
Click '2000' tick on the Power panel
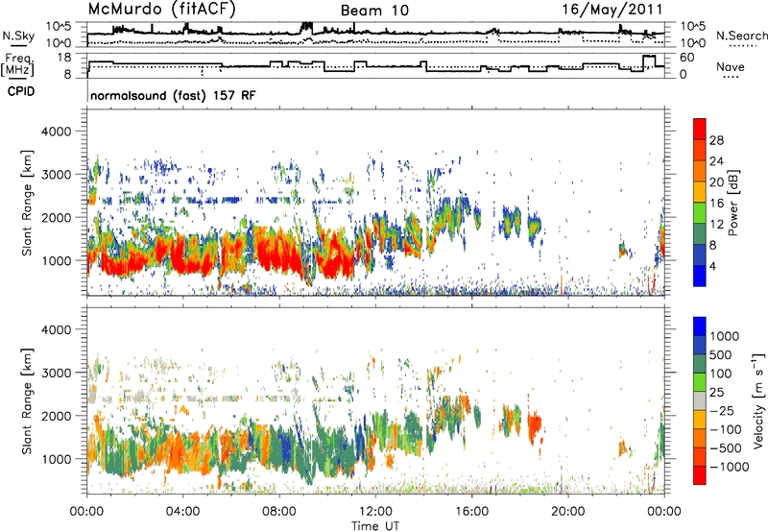(x=56, y=217)
